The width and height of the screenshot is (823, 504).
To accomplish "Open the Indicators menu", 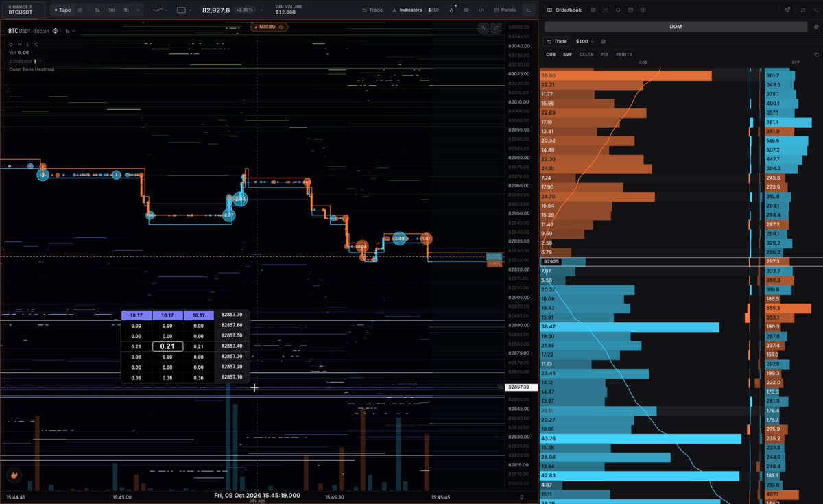I will pyautogui.click(x=415, y=10).
